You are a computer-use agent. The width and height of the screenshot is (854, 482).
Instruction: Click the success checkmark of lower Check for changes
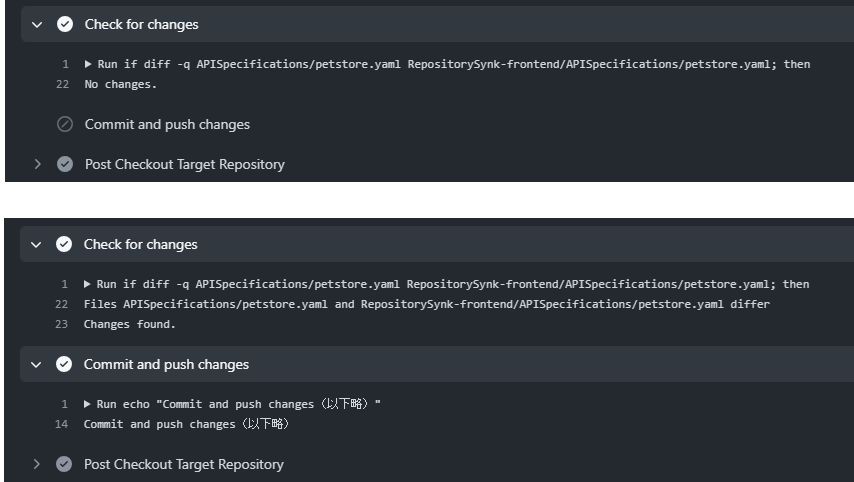click(x=65, y=244)
